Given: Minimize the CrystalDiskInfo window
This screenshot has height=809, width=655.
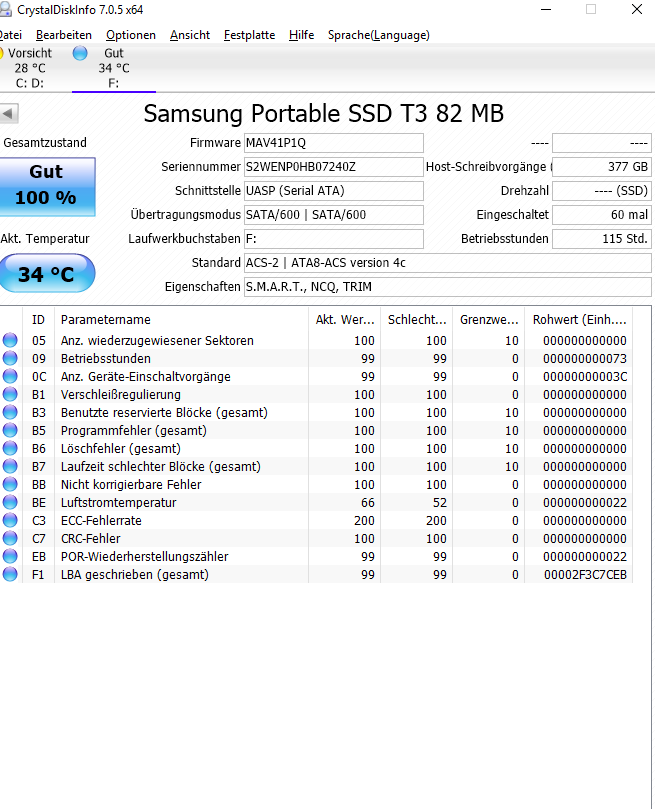Looking at the screenshot, I should (x=546, y=9).
